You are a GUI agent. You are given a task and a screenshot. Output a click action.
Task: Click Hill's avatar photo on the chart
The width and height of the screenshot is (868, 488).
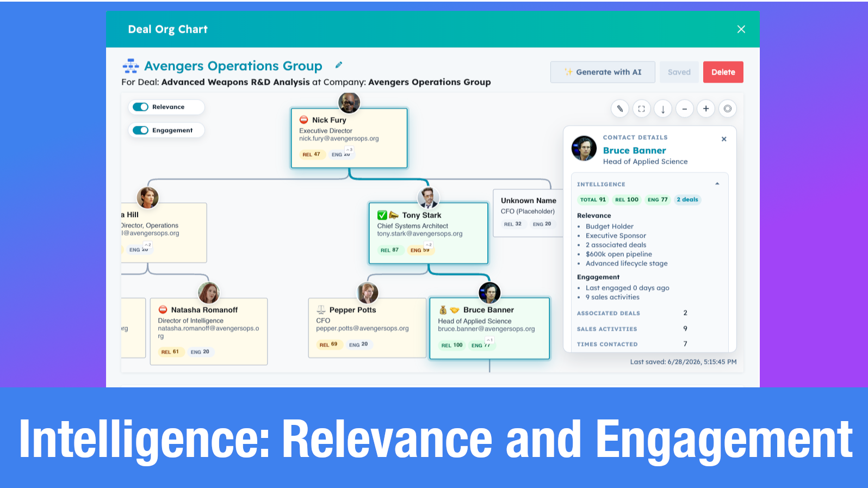(x=148, y=197)
